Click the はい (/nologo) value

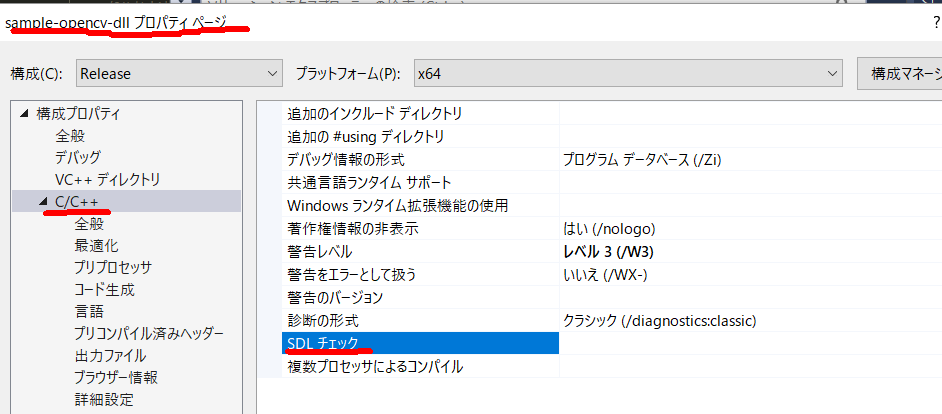(609, 228)
